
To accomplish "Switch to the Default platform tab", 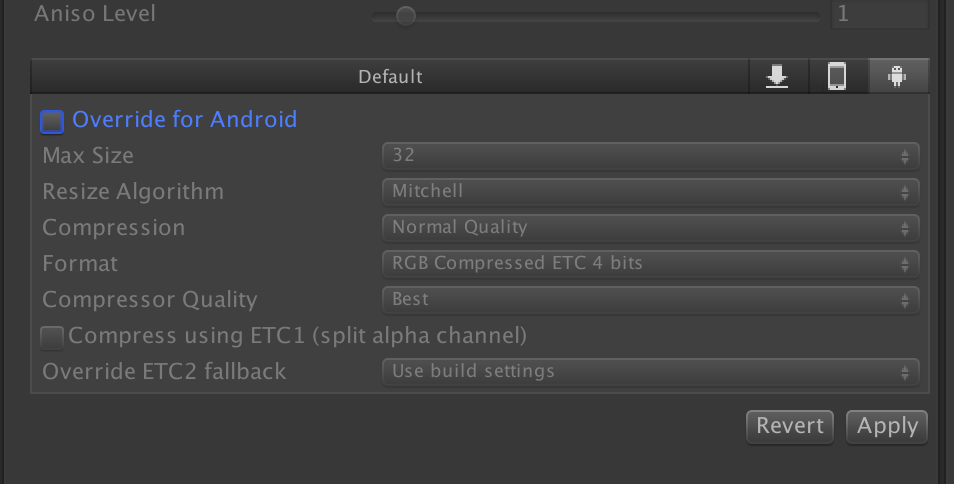I will coord(390,76).
